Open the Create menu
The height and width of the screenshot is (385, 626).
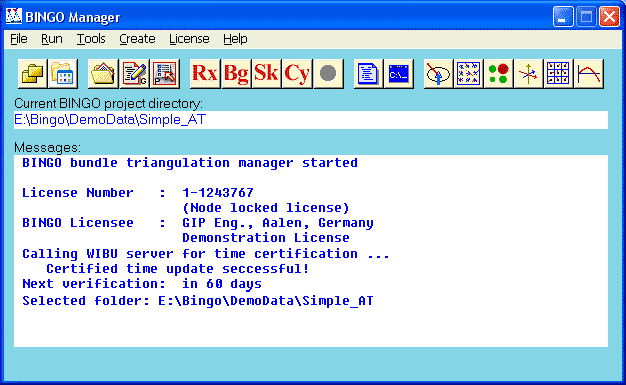(x=137, y=39)
